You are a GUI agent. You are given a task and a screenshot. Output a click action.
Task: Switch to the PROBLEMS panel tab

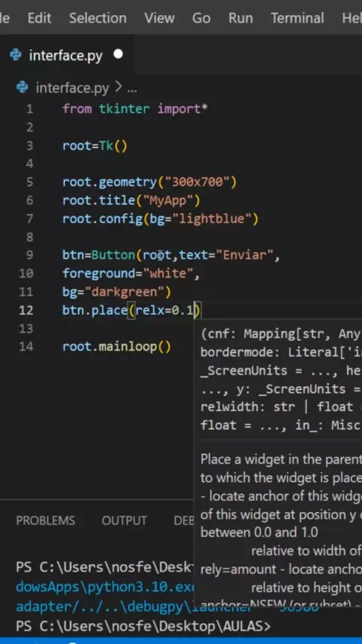45,520
